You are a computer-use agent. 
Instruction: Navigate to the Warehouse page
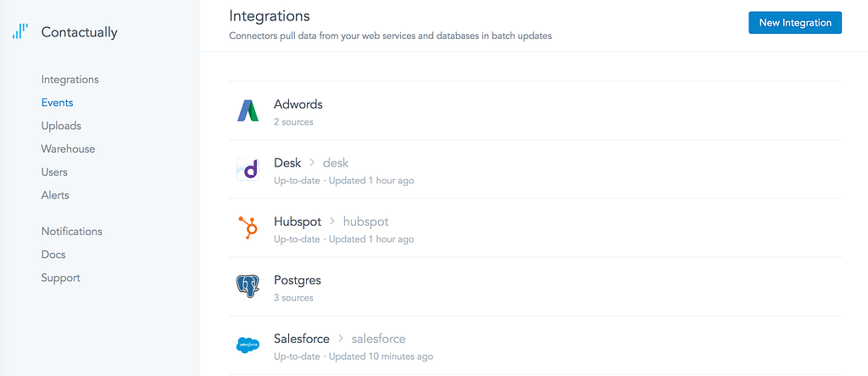click(x=68, y=149)
